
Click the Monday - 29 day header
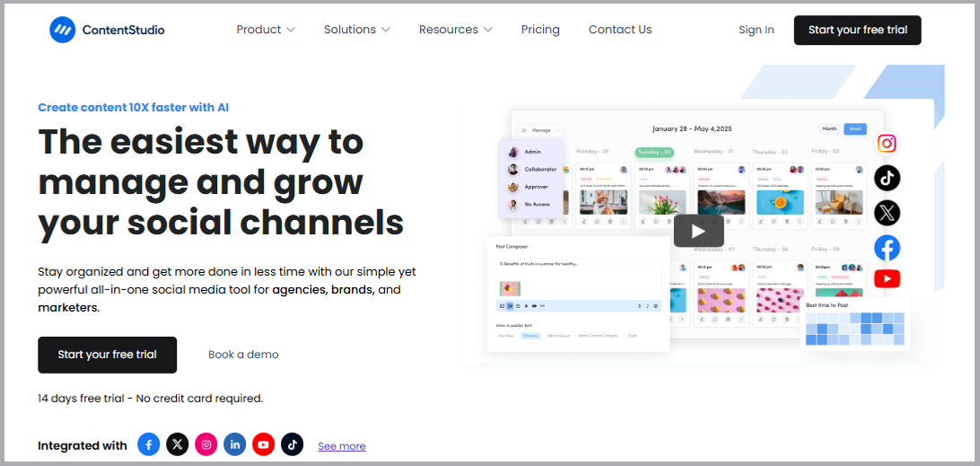[x=592, y=152]
